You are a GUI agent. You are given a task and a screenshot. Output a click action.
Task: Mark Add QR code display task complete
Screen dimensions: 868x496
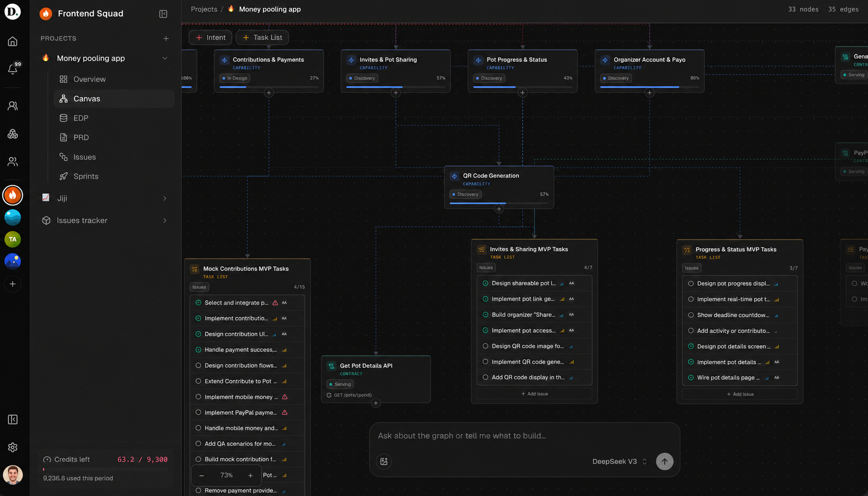(x=486, y=377)
